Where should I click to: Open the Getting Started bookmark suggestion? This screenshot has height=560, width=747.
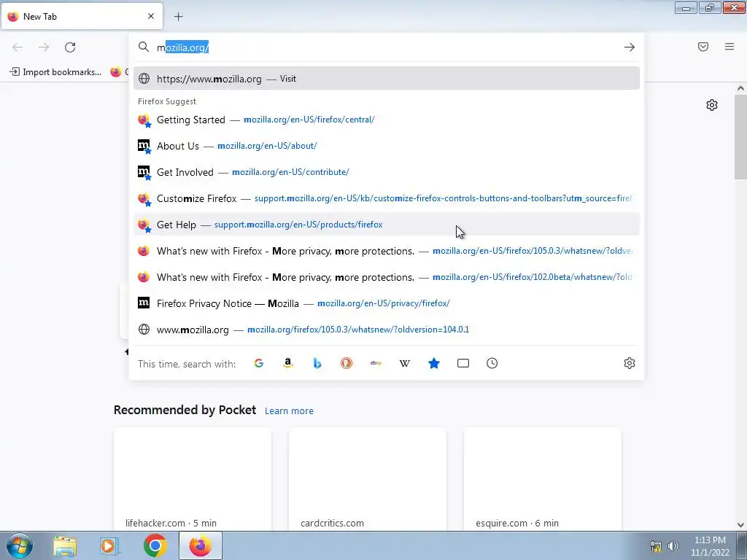(387, 120)
